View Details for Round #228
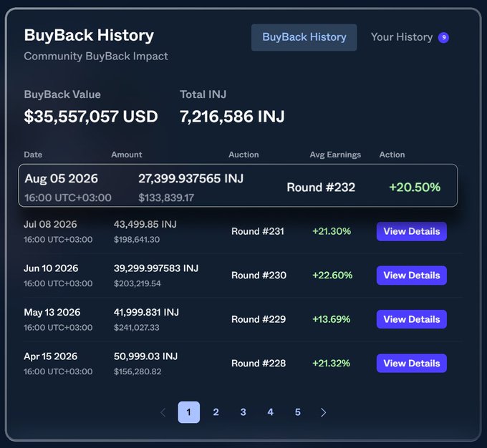This screenshot has width=487, height=448. (412, 364)
